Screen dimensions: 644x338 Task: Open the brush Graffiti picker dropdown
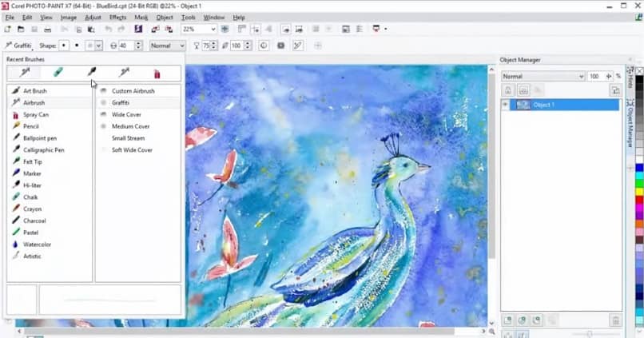(18, 46)
